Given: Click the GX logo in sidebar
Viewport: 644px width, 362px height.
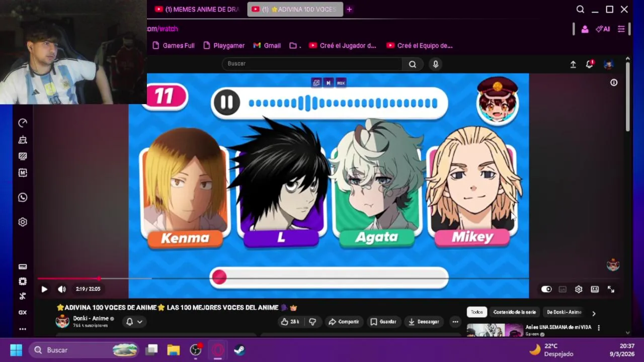Looking at the screenshot, I should click(x=23, y=312).
